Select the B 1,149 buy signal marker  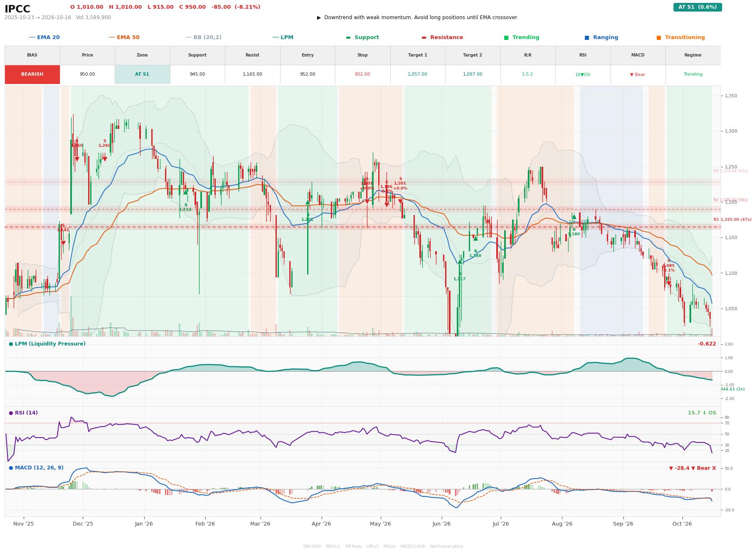click(x=475, y=238)
